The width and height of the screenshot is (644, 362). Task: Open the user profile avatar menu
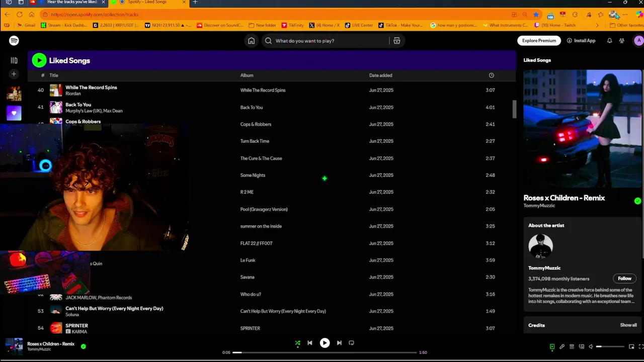[638, 41]
